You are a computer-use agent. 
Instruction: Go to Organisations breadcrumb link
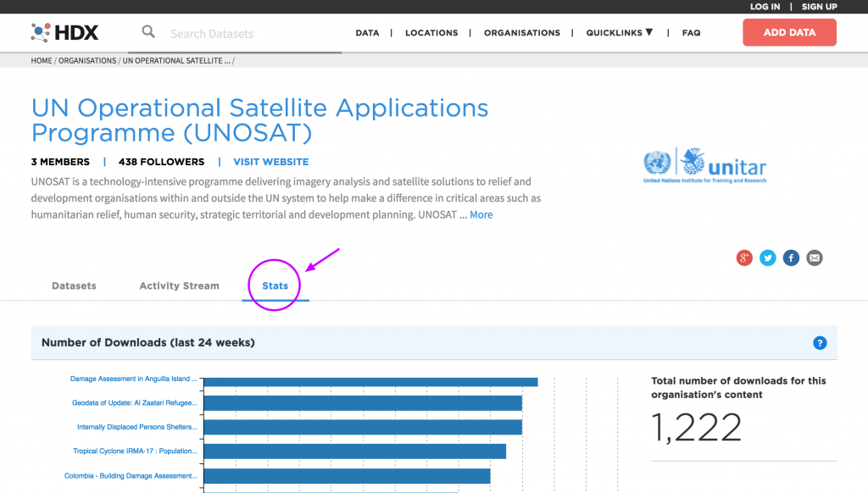click(x=87, y=61)
